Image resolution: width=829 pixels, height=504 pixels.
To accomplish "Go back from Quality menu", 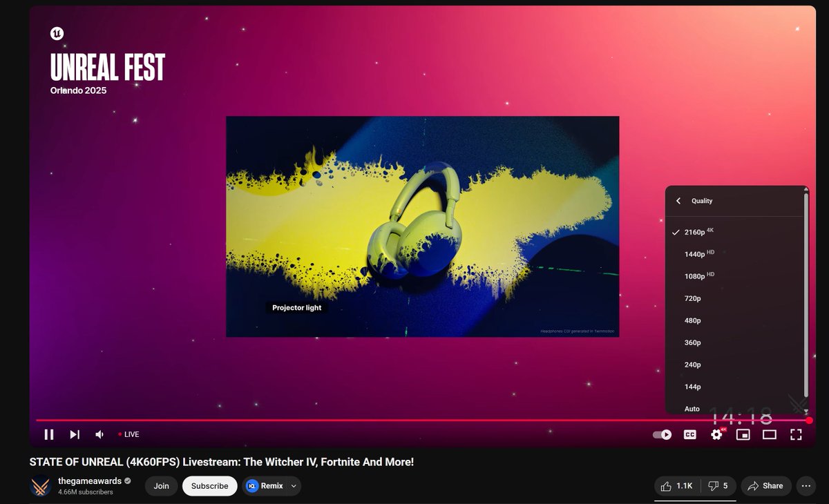I will 678,201.
